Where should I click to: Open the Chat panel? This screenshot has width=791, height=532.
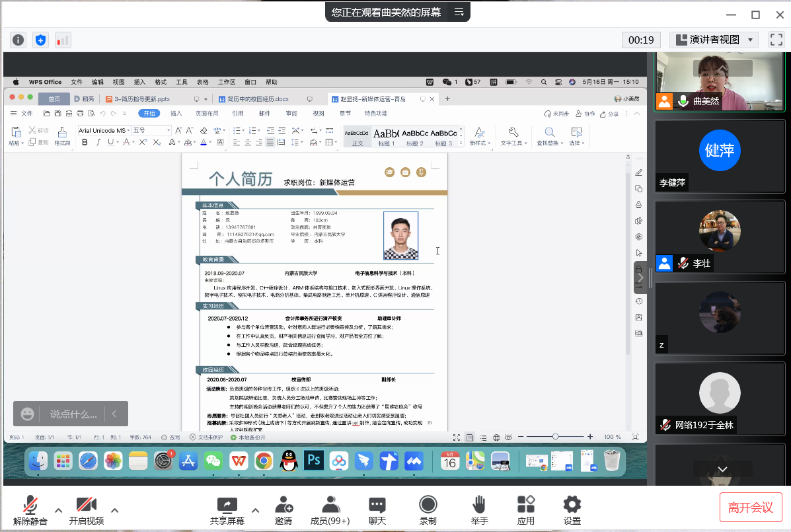coord(377,506)
